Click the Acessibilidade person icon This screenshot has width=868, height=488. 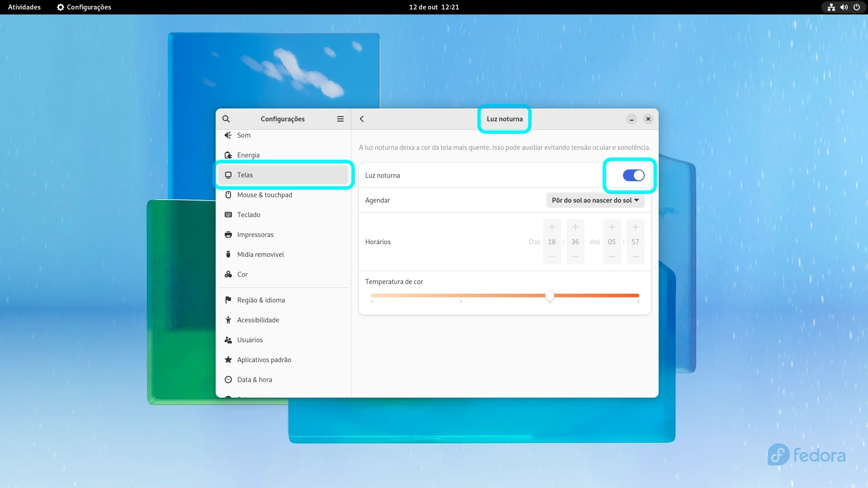coord(228,320)
